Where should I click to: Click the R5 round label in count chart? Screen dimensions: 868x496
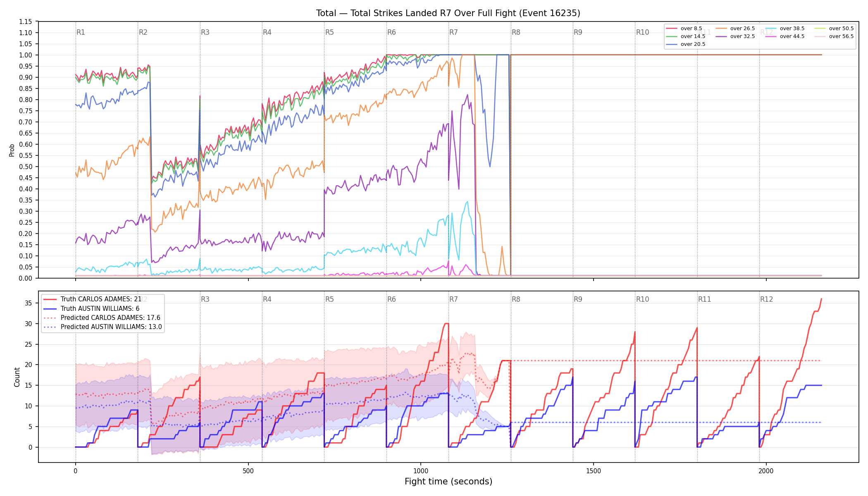[x=329, y=299]
